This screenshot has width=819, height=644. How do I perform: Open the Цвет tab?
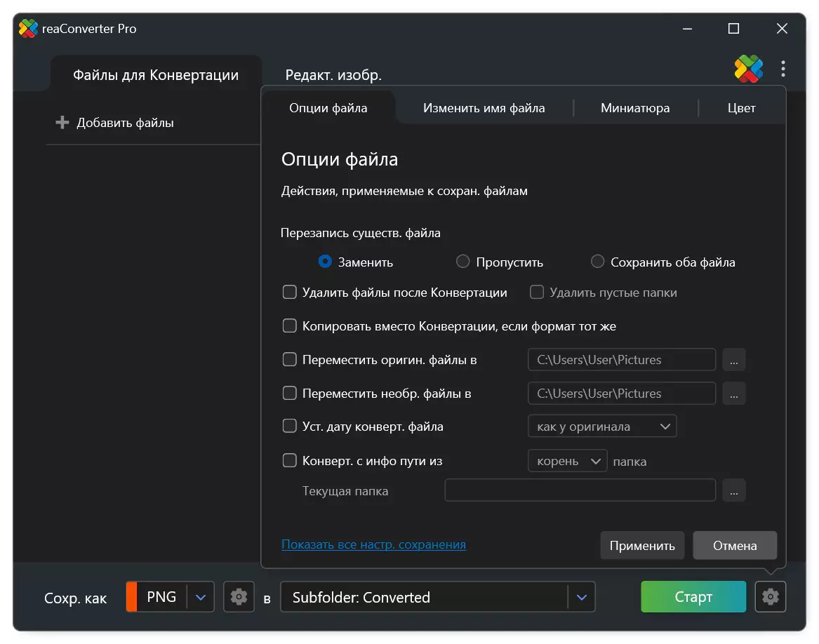[x=741, y=107]
